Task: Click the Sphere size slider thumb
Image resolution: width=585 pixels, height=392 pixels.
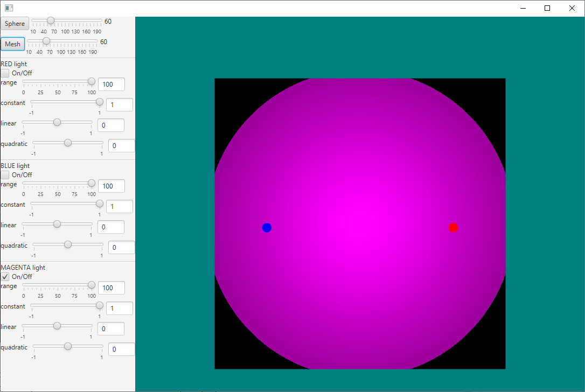Action: (x=51, y=21)
